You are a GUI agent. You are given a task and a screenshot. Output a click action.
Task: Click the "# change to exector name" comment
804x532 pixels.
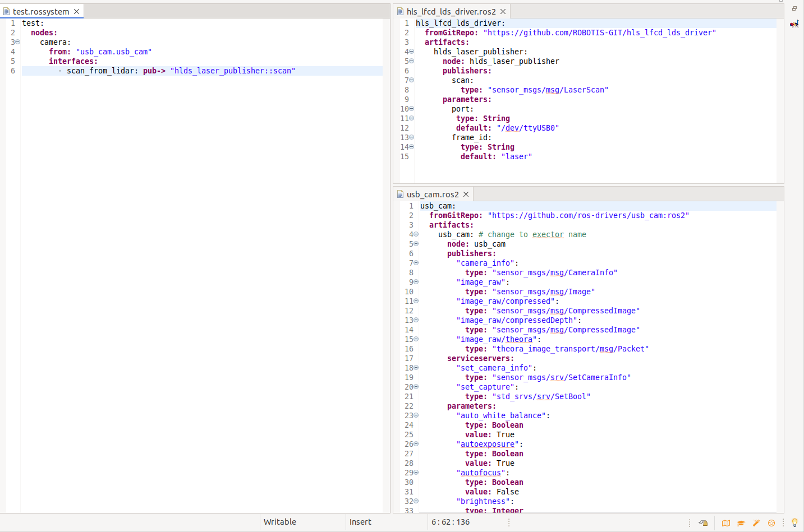coord(532,234)
